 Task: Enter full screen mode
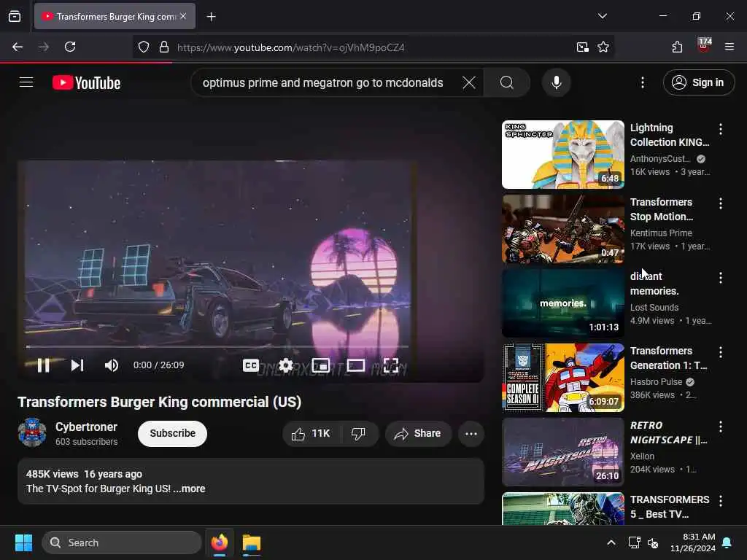pos(391,365)
